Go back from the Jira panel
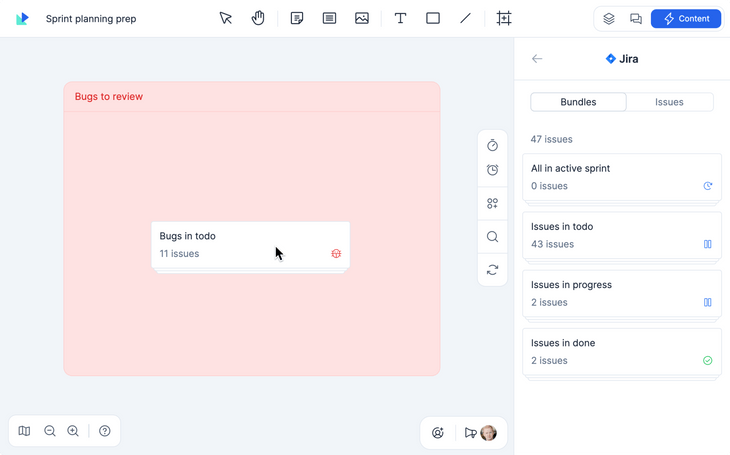 point(537,59)
